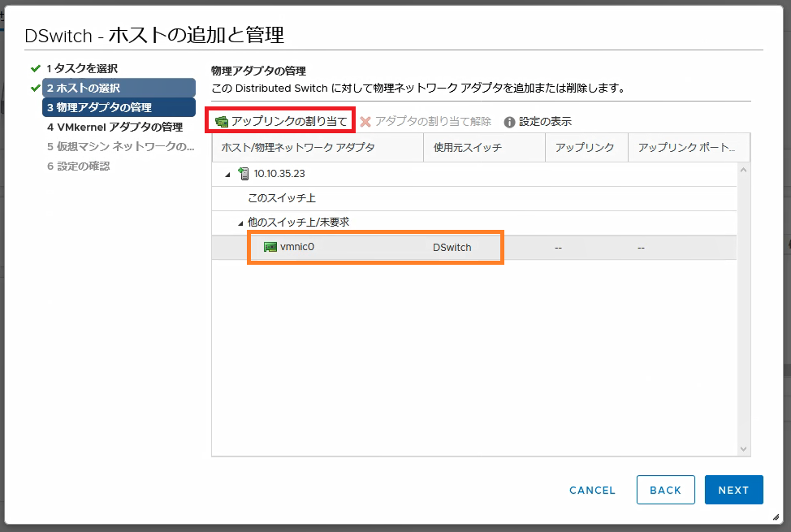791x532 pixels.
Task: Go to step 1 タスクを選択
Action: 82,68
